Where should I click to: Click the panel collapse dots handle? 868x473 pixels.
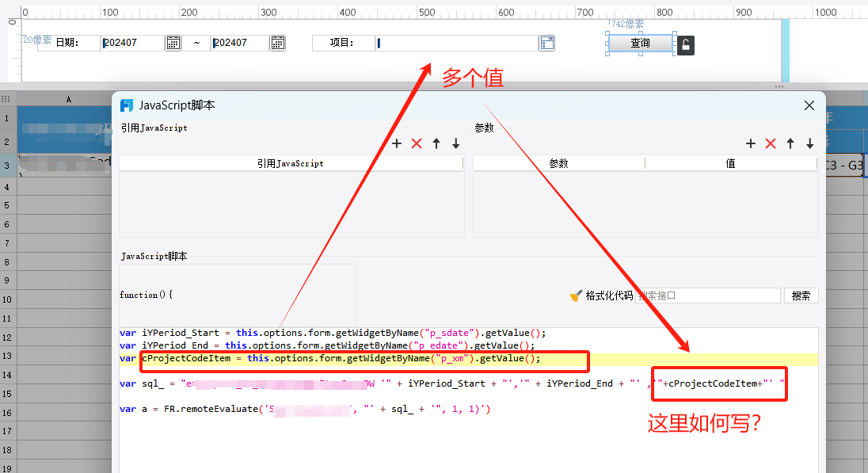[779, 87]
